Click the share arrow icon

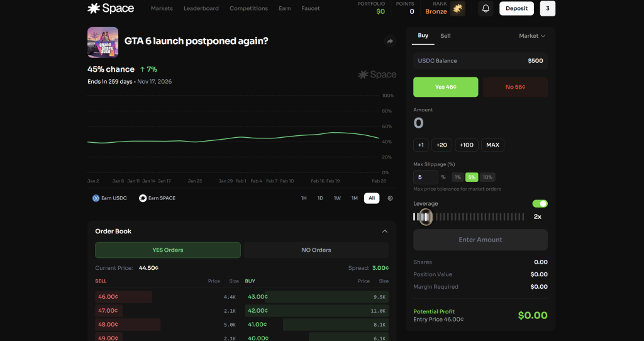pyautogui.click(x=389, y=42)
